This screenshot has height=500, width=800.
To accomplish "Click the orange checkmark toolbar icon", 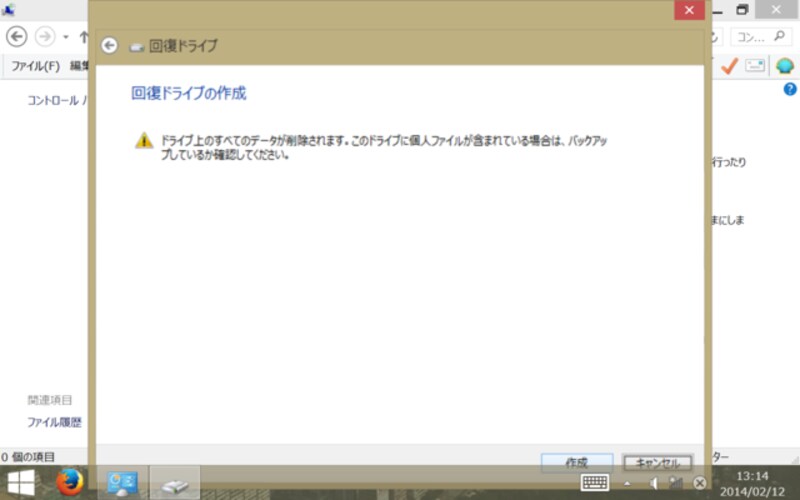I will tap(730, 65).
